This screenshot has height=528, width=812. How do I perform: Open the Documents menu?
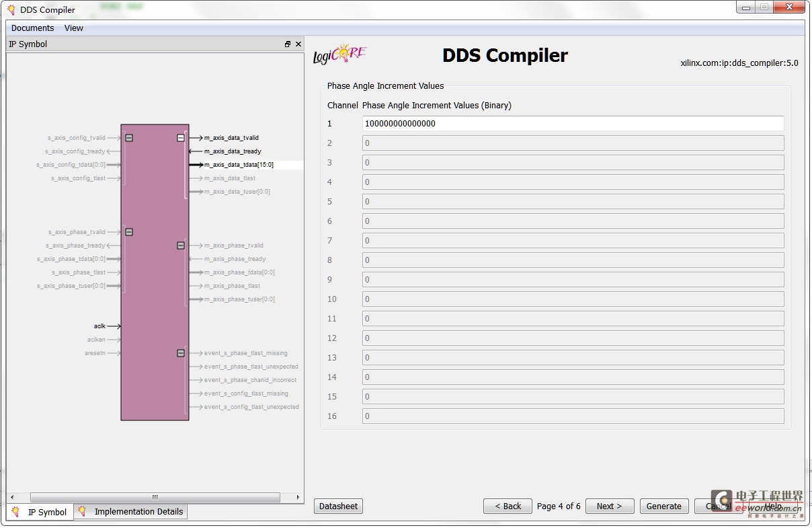32,28
